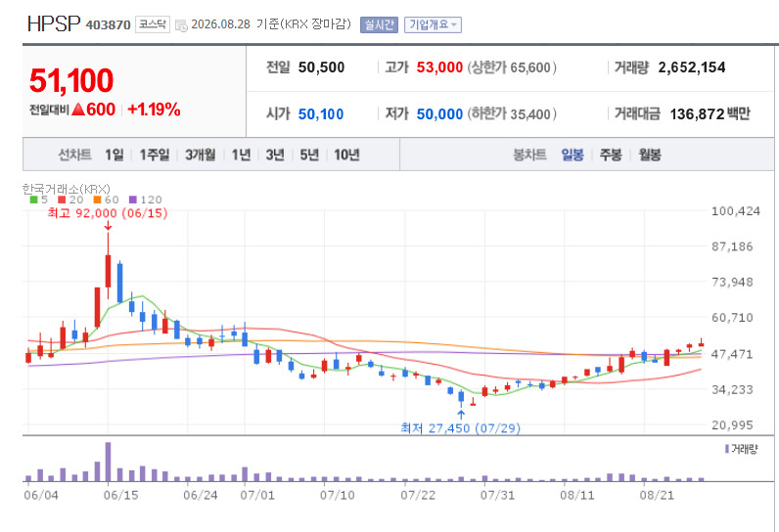The width and height of the screenshot is (779, 532).
Task: Switch to 일봉 daily candle chart
Action: pyautogui.click(x=573, y=155)
